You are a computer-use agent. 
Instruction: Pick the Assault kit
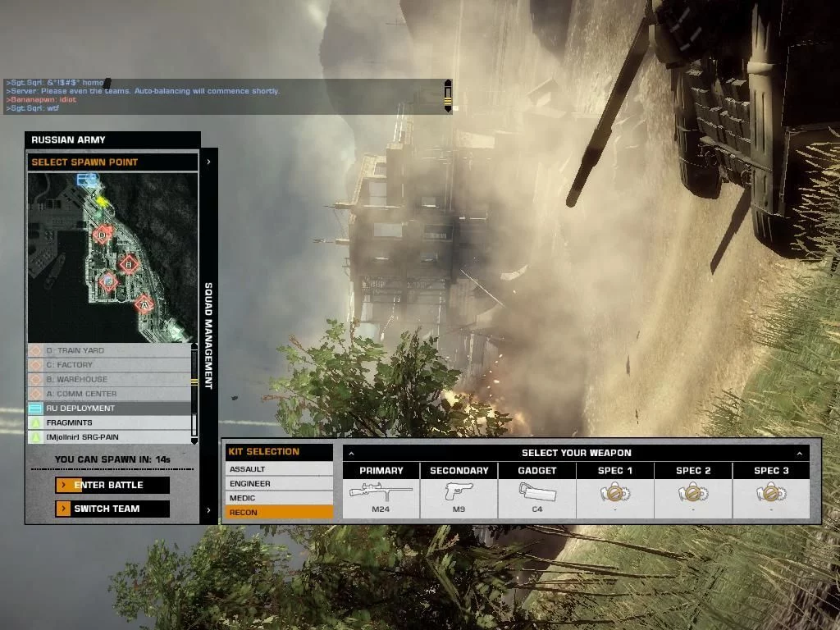pos(279,468)
